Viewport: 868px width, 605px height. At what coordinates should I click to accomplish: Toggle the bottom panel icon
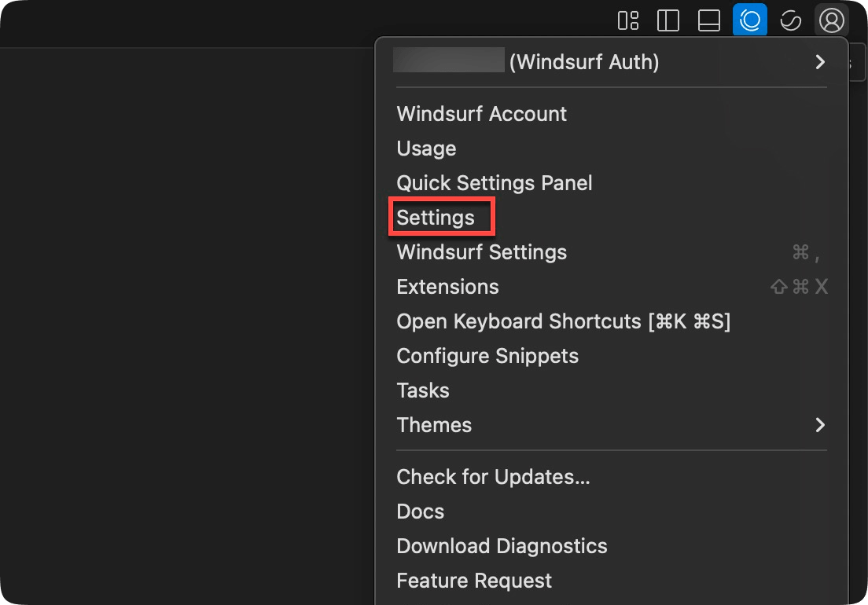coord(708,20)
